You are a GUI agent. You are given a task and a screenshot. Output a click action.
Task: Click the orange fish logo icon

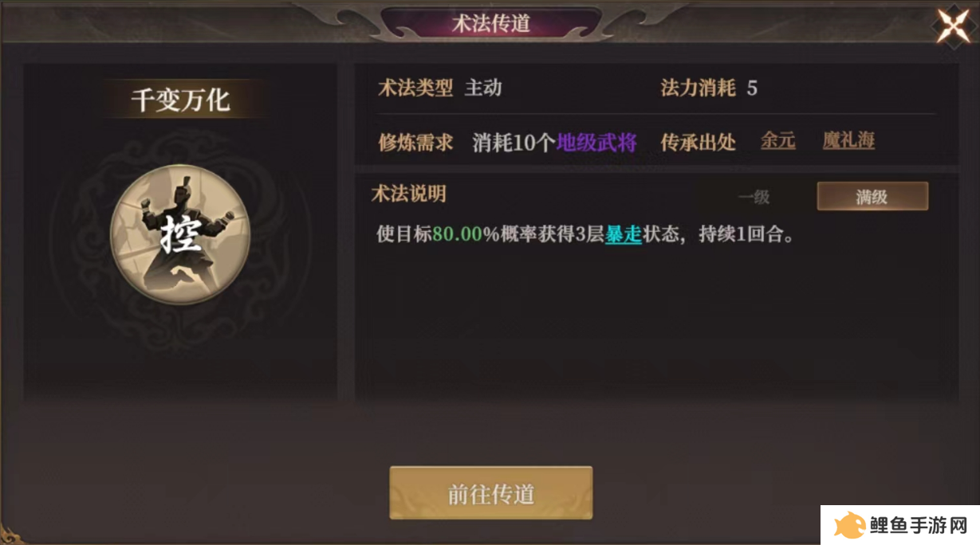pos(850,526)
